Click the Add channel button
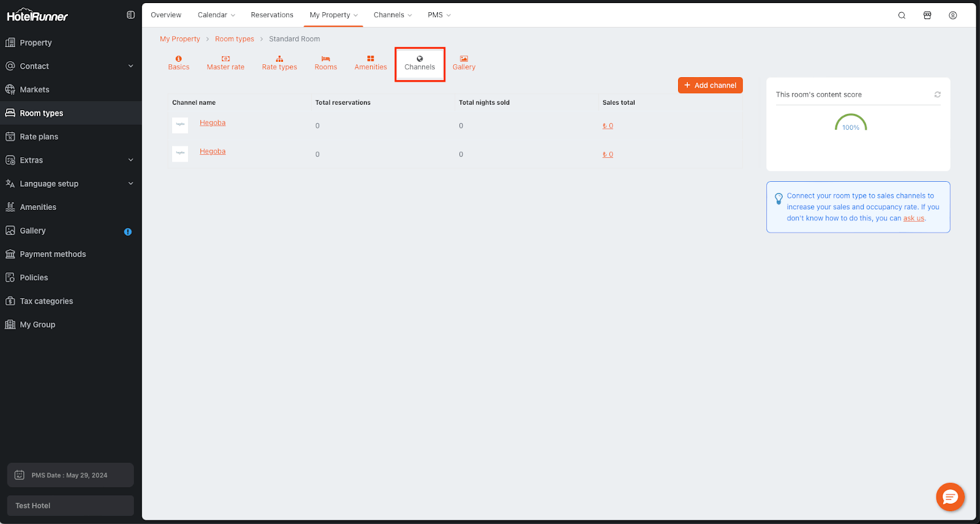980x524 pixels. [710, 85]
